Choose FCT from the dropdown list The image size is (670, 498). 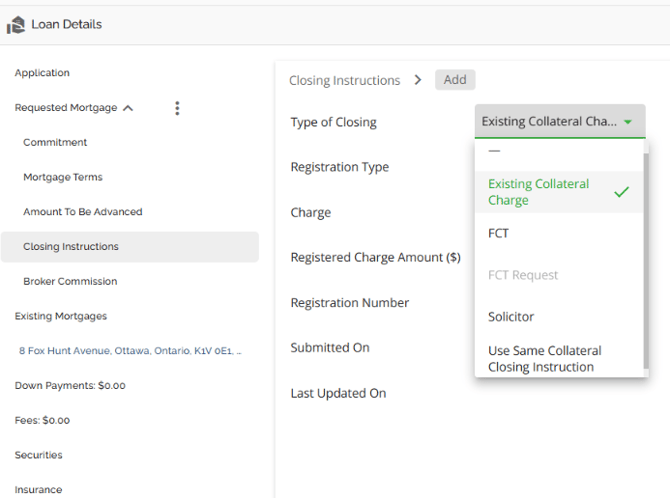(499, 233)
